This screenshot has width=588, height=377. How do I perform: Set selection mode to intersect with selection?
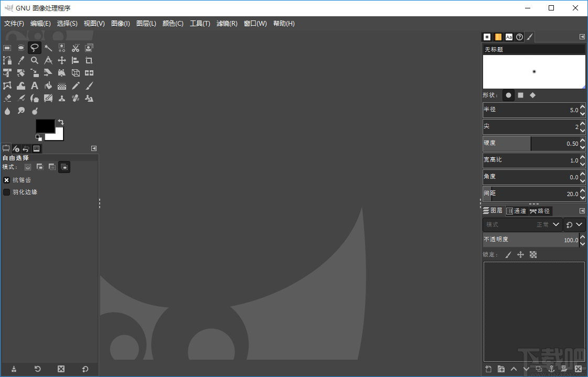[64, 167]
